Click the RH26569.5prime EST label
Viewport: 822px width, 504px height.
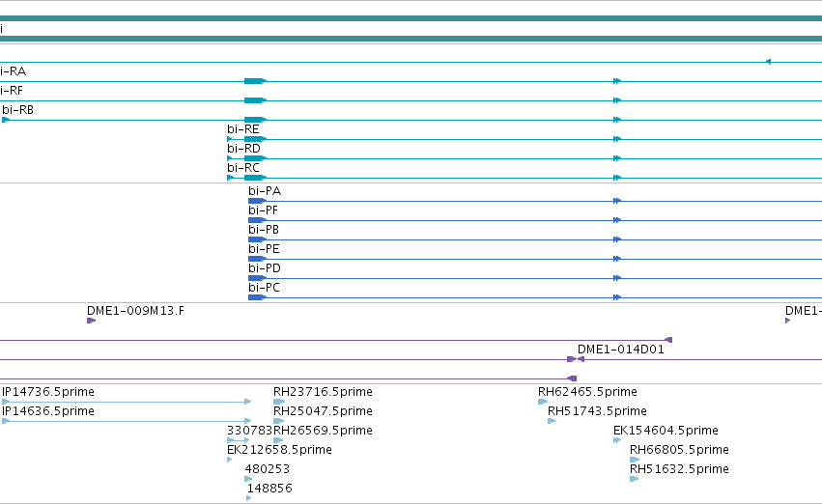coord(323,431)
